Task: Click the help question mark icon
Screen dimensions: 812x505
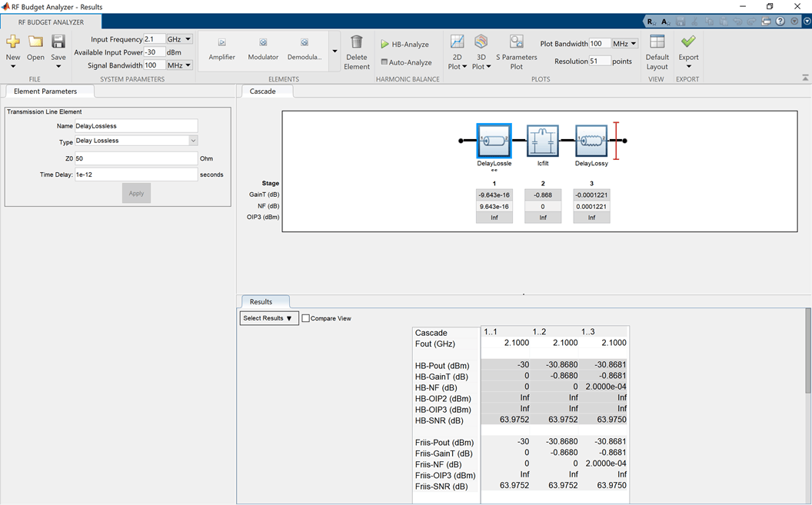Action: click(x=780, y=22)
